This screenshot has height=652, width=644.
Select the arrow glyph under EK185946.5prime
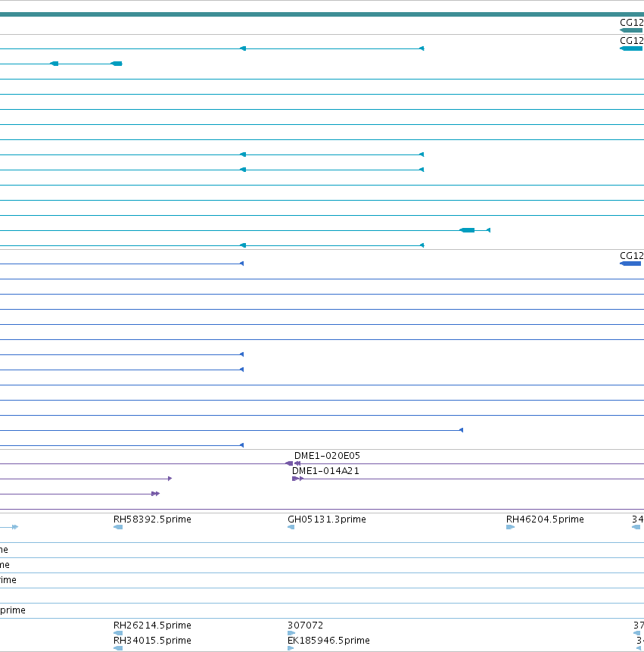(291, 648)
